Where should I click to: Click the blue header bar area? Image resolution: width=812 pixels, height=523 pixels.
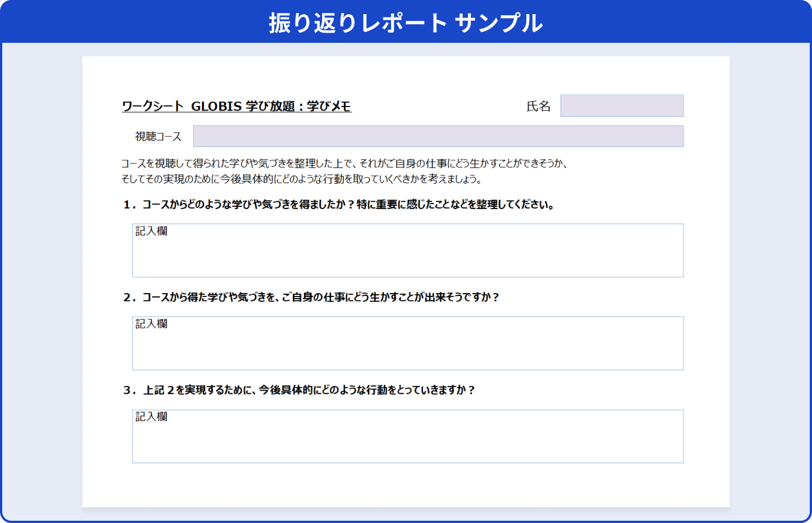tap(113, 23)
